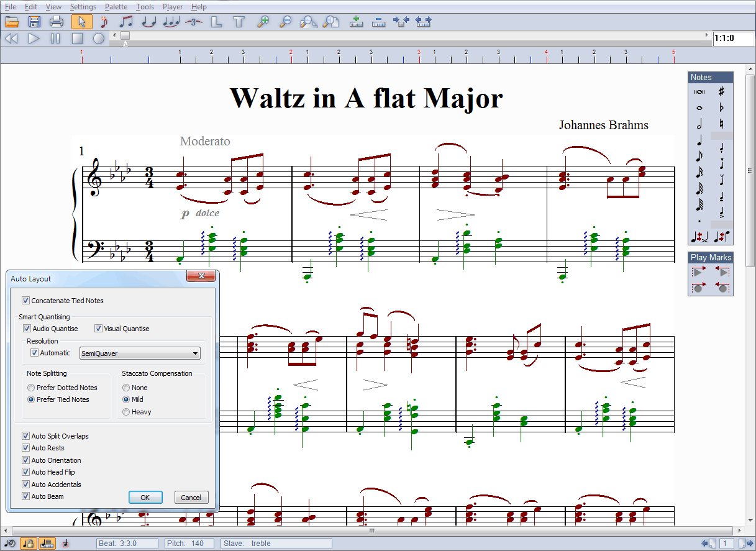Pick the natural accidental in Notes palette
Screen dimensions: 756x551
click(x=721, y=124)
